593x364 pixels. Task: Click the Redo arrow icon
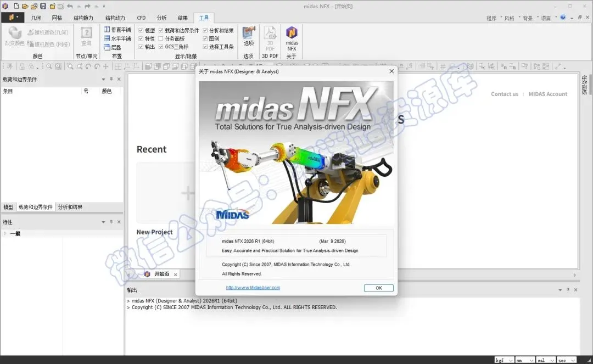[x=87, y=6]
